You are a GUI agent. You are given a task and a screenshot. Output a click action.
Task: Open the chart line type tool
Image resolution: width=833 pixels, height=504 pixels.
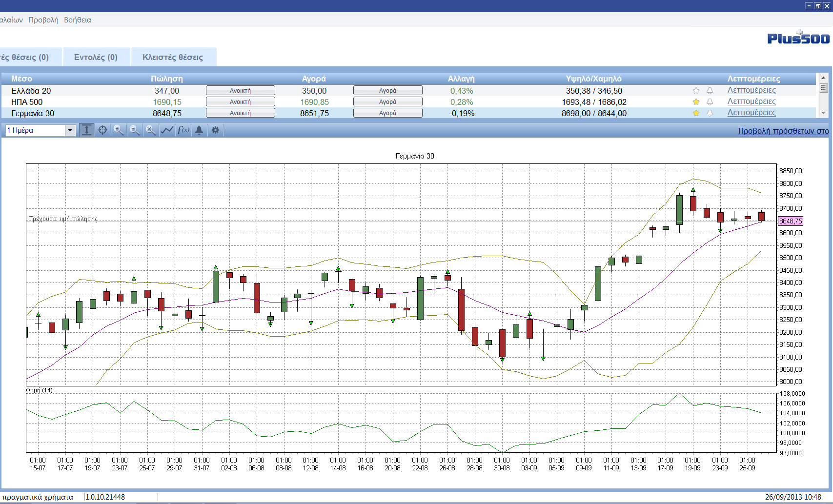tap(167, 130)
